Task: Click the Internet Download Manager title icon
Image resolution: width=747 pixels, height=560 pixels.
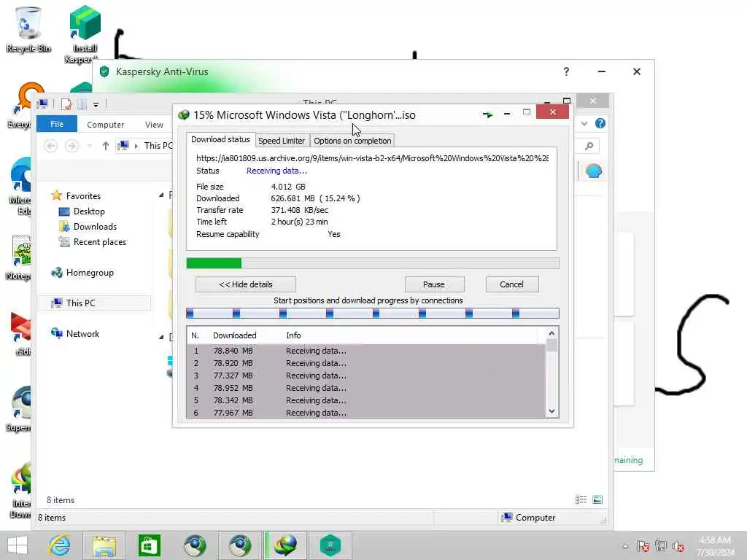Action: [x=183, y=114]
